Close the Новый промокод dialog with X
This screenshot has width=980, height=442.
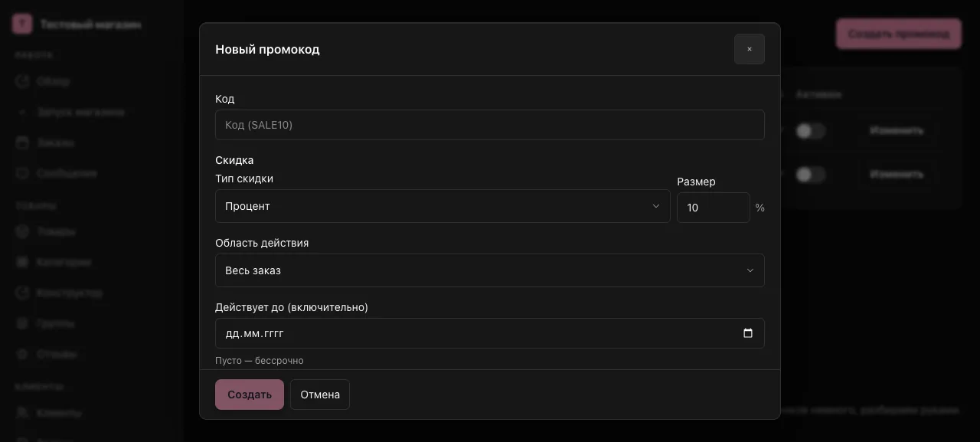tap(750, 49)
